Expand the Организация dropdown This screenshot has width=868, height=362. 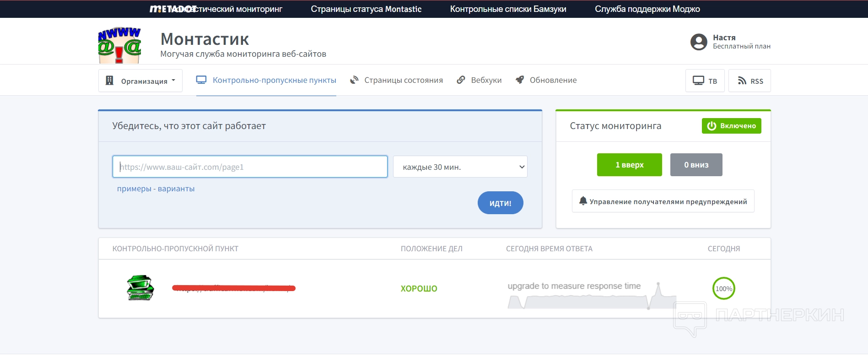(140, 81)
